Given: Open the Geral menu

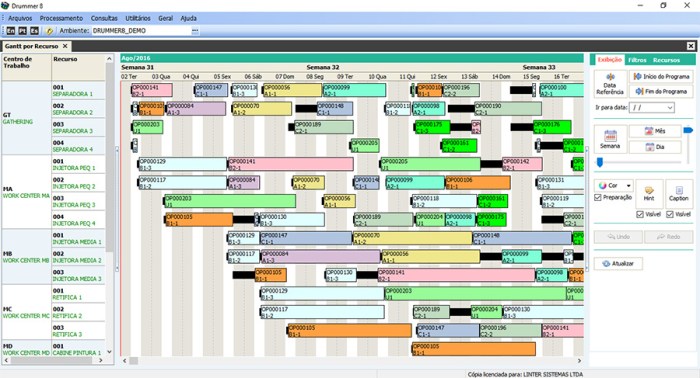Looking at the screenshot, I should [165, 18].
